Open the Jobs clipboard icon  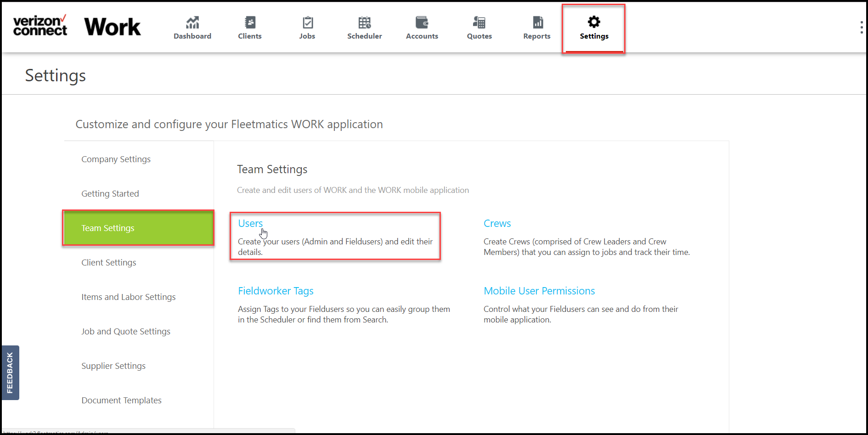(307, 22)
